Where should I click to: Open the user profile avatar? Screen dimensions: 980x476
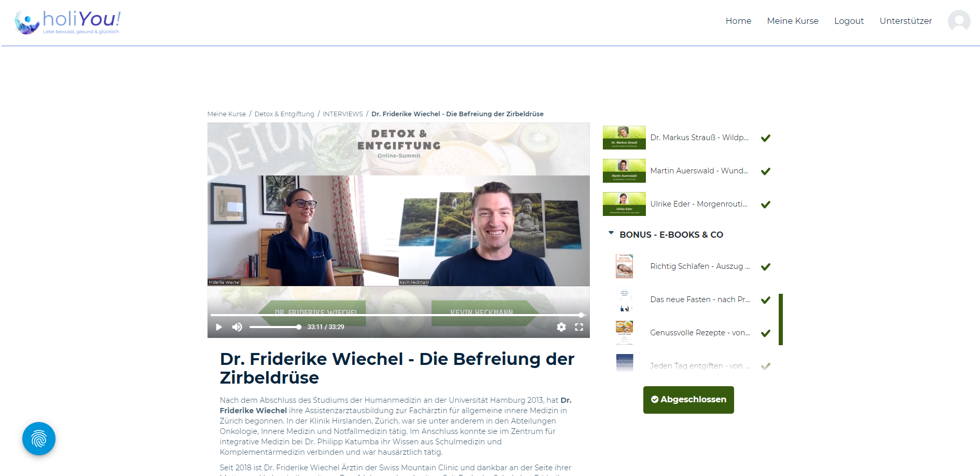click(x=959, y=21)
